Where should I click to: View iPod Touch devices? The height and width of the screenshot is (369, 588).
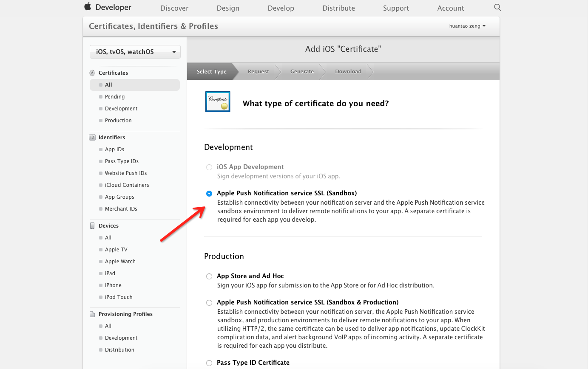[119, 297]
